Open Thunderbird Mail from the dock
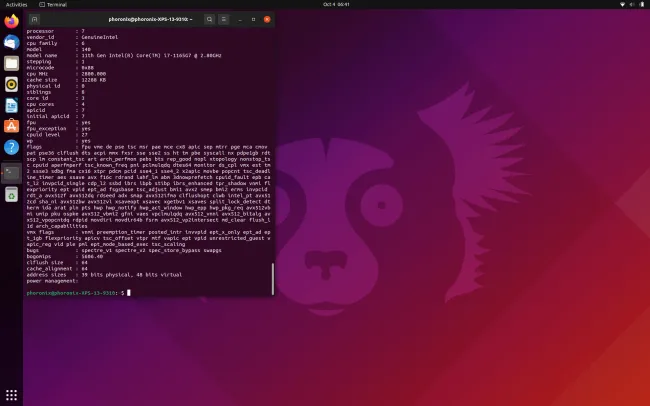Image resolution: width=650 pixels, height=406 pixels. (x=11, y=42)
